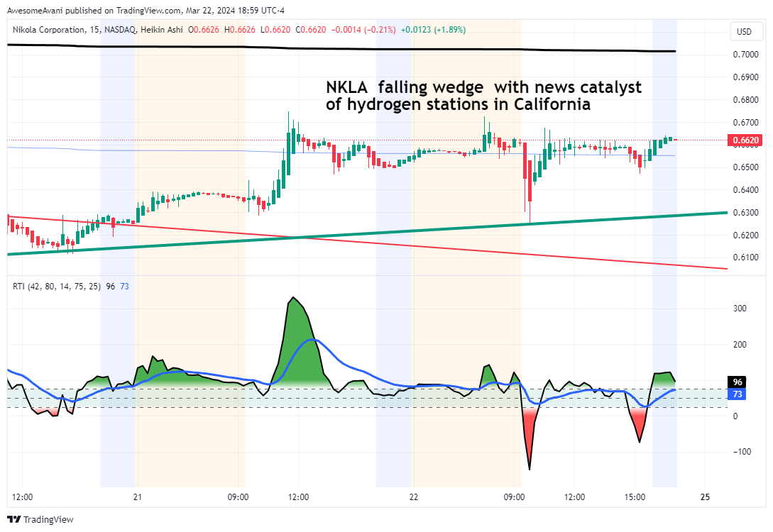The height and width of the screenshot is (532, 773).
Task: Select the thick green rising trendline
Action: tap(367, 233)
